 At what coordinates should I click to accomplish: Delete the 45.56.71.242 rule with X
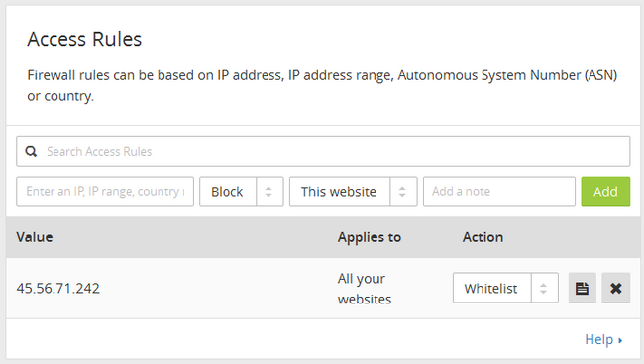[x=615, y=288]
